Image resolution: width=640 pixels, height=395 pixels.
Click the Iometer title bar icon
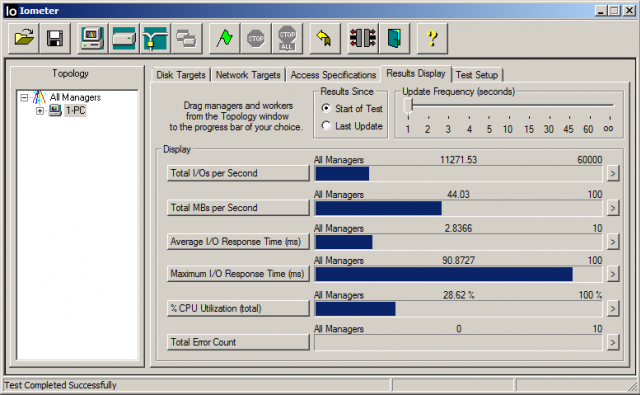(11, 11)
